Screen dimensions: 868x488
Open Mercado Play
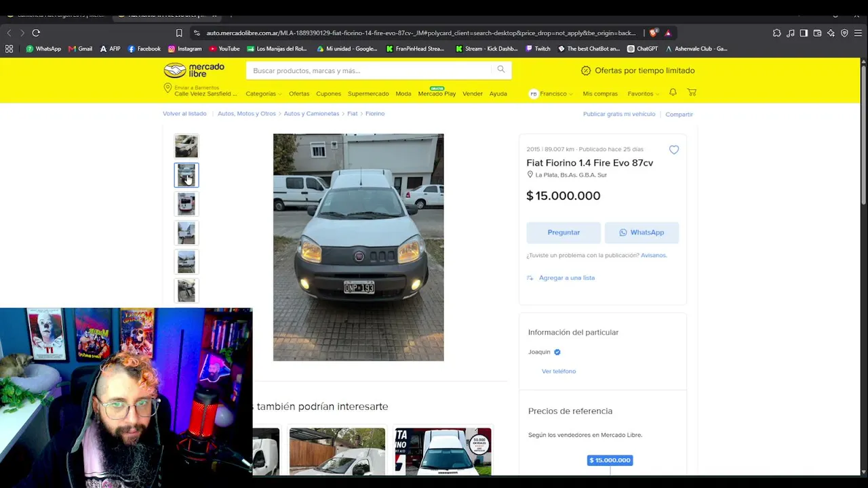(x=437, y=94)
